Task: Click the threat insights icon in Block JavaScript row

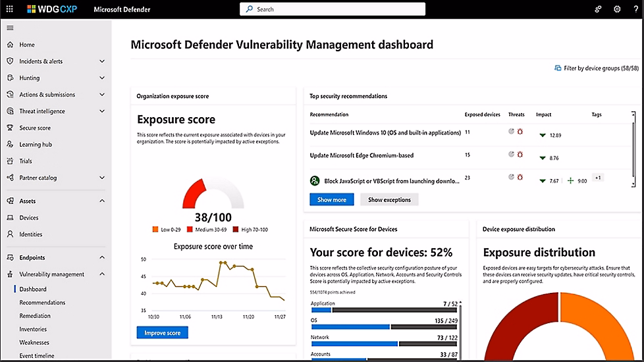Action: (x=511, y=177)
